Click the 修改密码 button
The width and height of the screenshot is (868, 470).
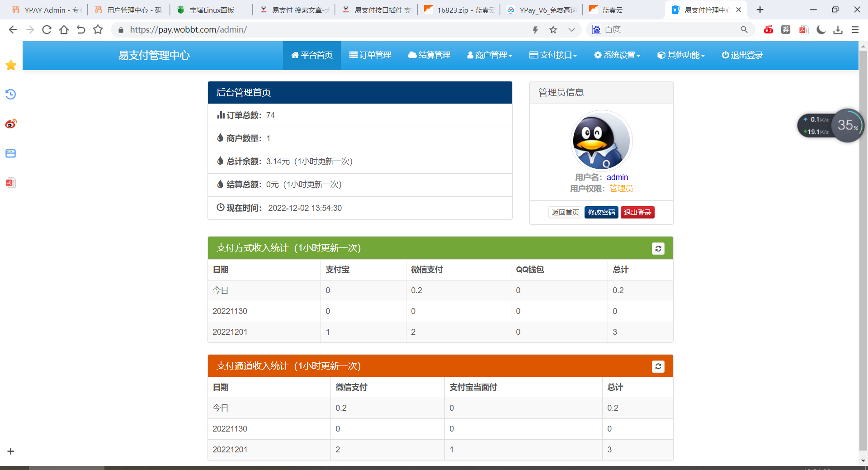coord(601,212)
